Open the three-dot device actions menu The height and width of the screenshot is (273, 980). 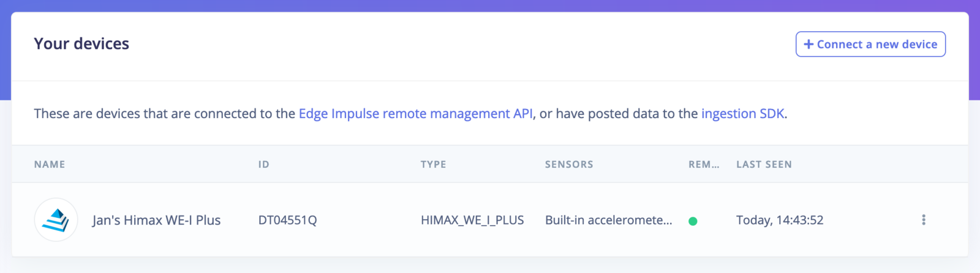click(x=924, y=220)
